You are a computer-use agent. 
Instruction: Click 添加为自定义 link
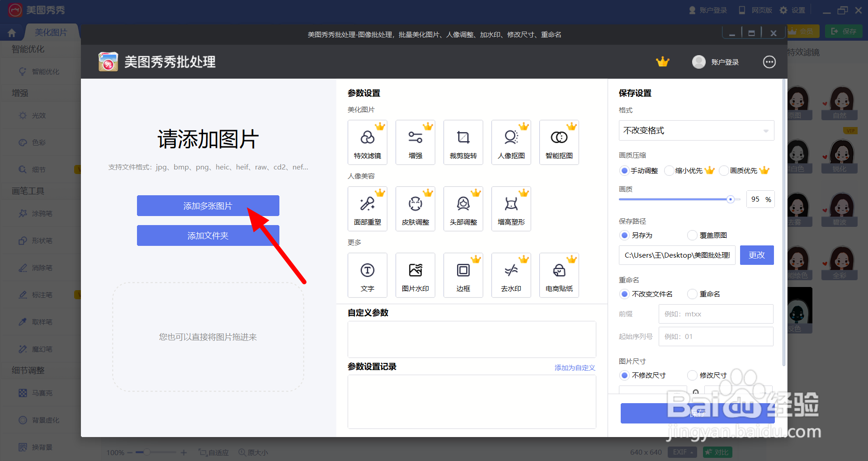pyautogui.click(x=575, y=368)
